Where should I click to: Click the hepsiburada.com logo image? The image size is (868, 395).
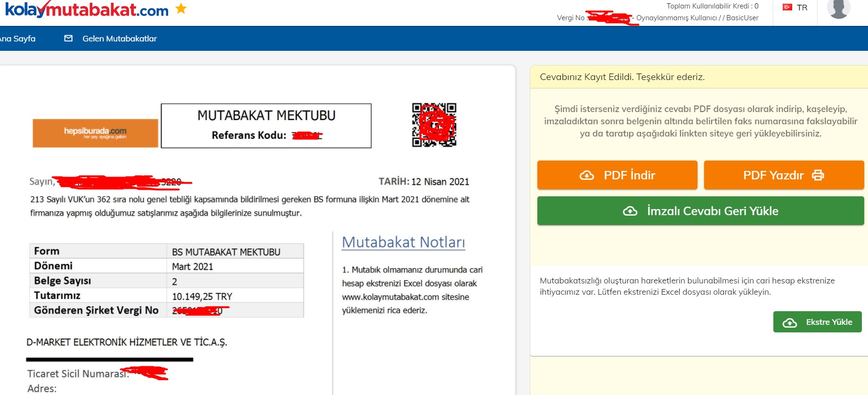[x=95, y=133]
